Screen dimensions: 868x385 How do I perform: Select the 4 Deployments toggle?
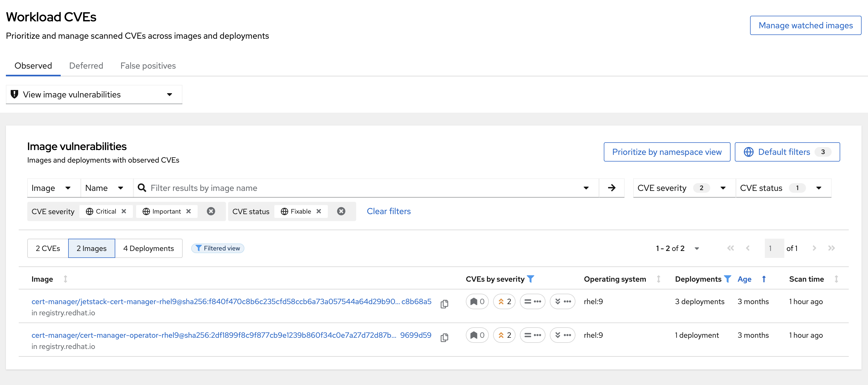tap(149, 248)
